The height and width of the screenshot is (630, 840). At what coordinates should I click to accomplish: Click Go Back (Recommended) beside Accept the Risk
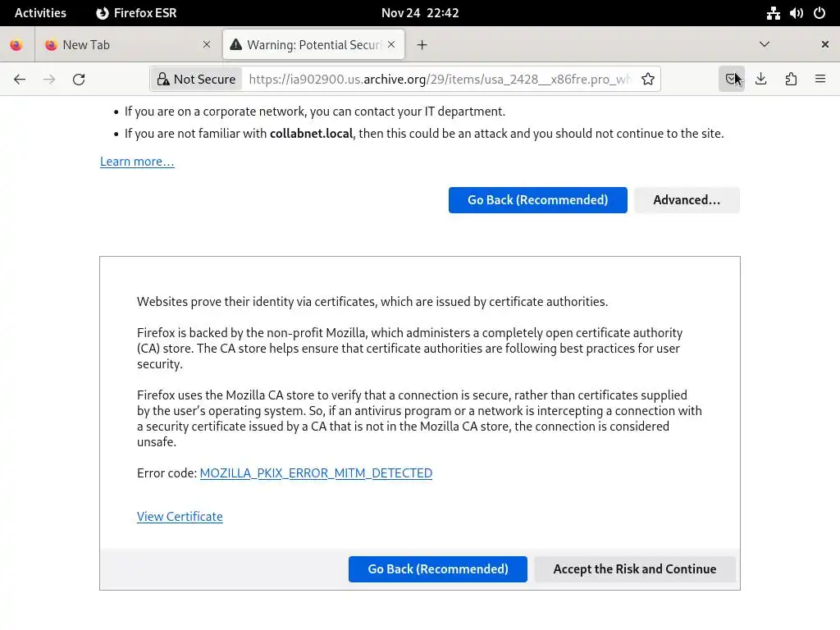(438, 569)
